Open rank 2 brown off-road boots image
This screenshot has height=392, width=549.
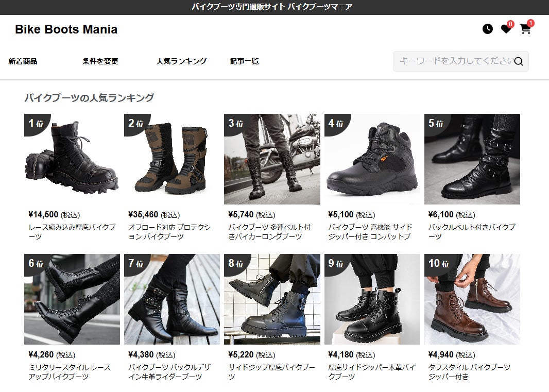(x=172, y=159)
